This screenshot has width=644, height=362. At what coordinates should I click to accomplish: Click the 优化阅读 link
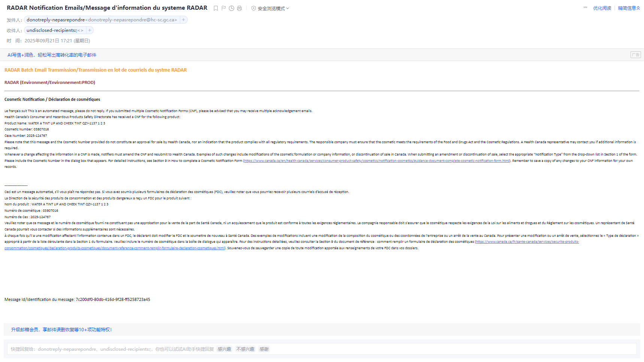coord(602,8)
